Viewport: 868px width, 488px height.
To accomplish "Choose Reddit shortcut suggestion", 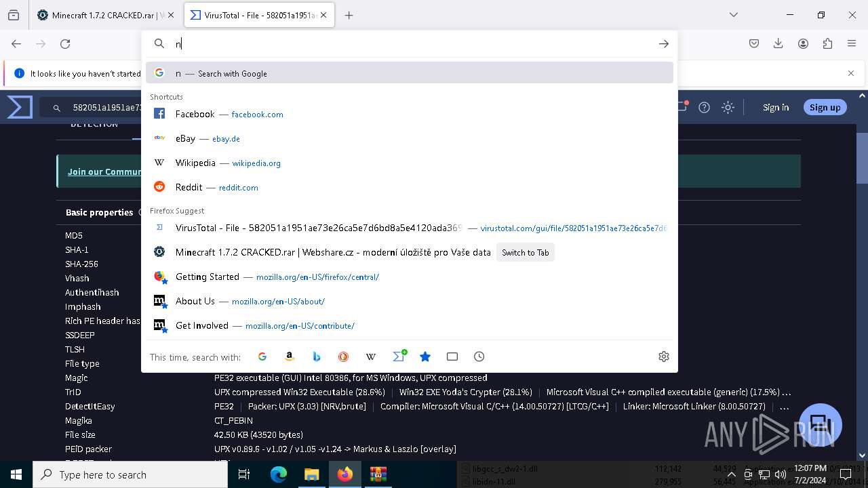I will pos(410,187).
